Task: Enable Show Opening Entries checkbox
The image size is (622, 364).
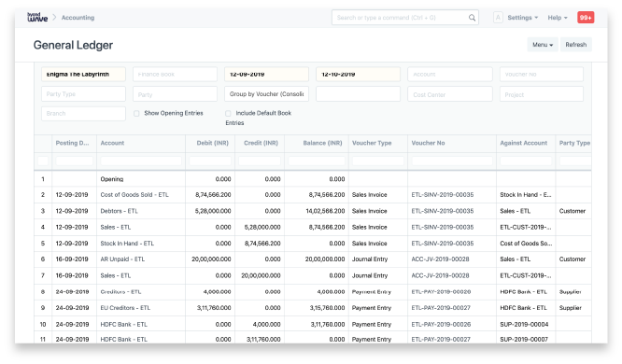Action: 136,114
